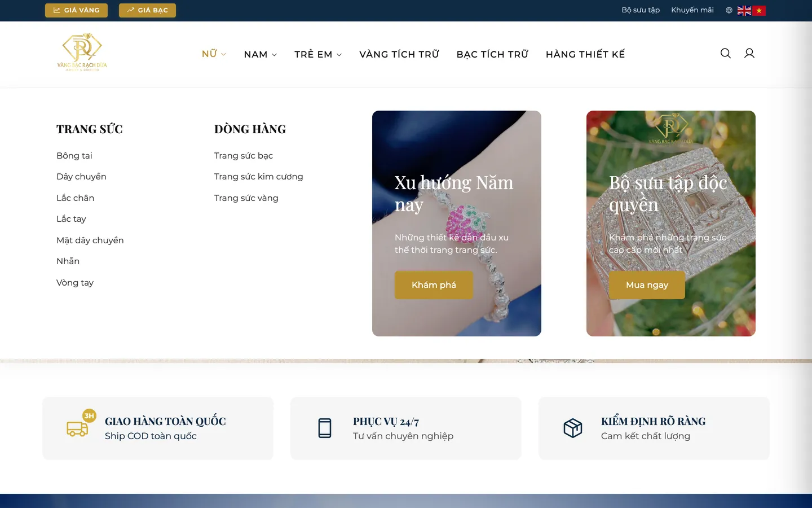Screen dimensions: 812x508
Task: Expand the Nam menu dropdown
Action: click(261, 54)
